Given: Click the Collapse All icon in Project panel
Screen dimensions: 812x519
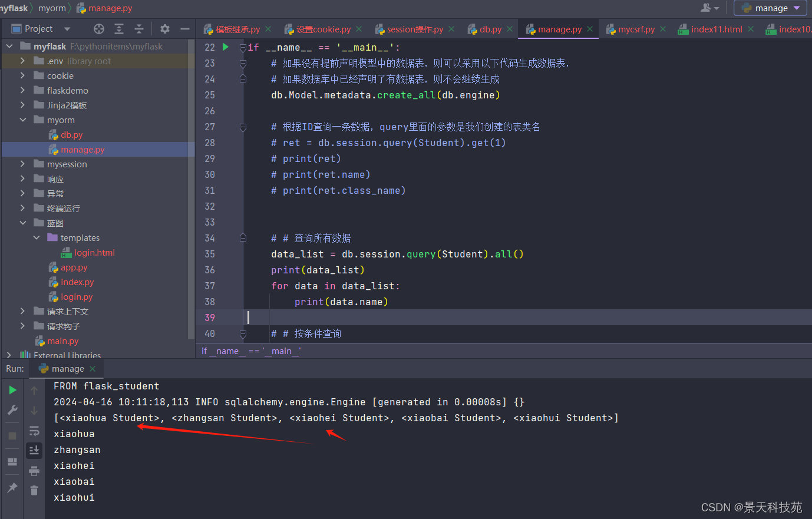Looking at the screenshot, I should coord(139,29).
